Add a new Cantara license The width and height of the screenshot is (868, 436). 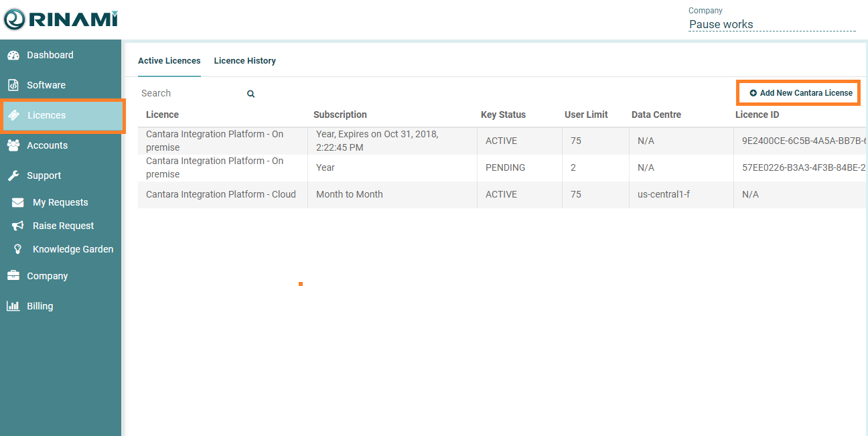800,93
